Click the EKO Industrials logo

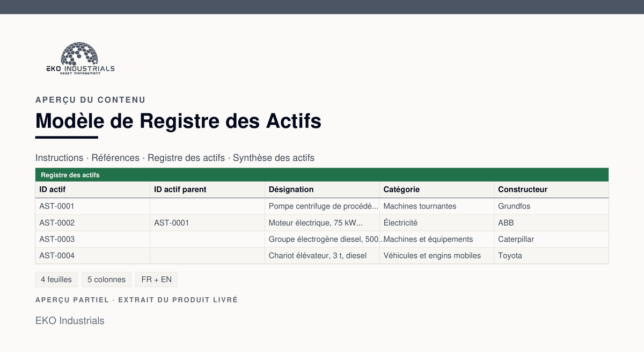click(x=80, y=59)
